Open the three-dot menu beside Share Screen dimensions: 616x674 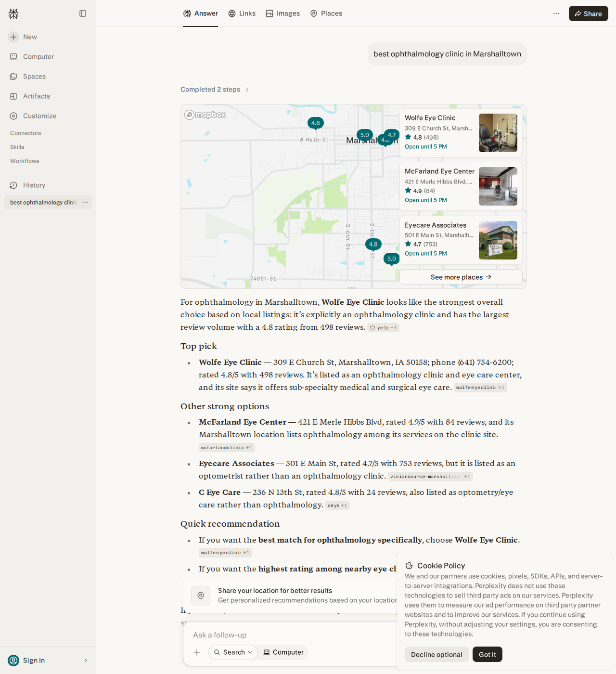coord(556,13)
